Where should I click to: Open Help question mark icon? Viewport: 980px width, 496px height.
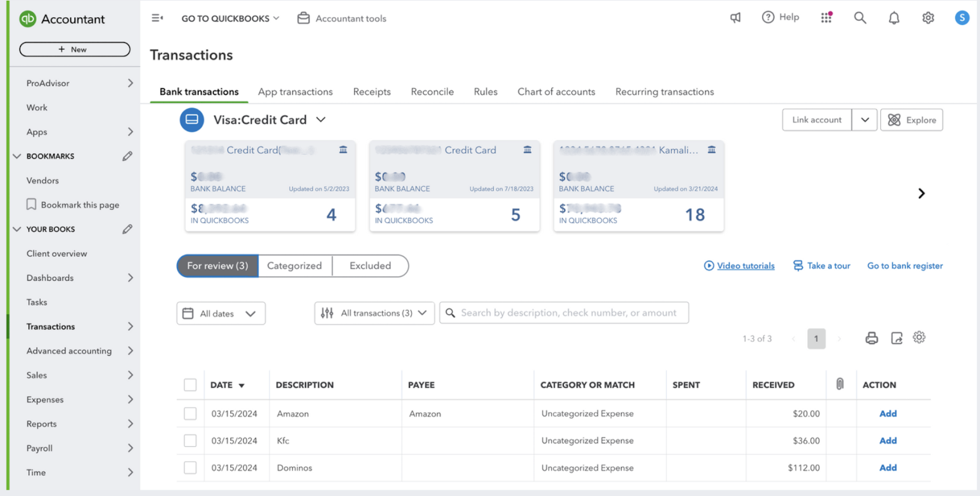click(x=768, y=17)
